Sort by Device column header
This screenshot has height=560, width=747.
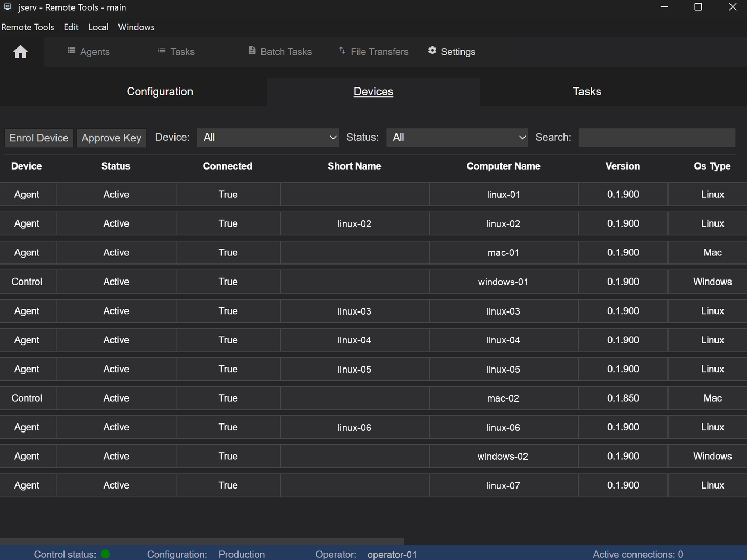(x=27, y=166)
